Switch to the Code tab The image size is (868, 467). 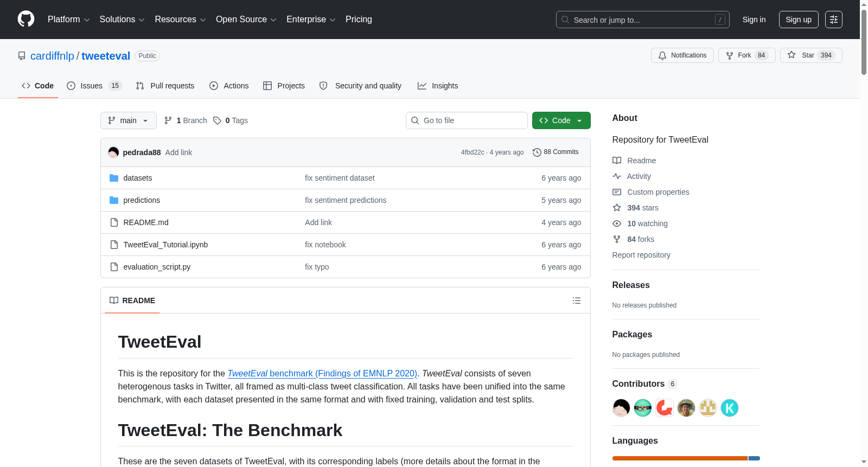click(x=38, y=86)
